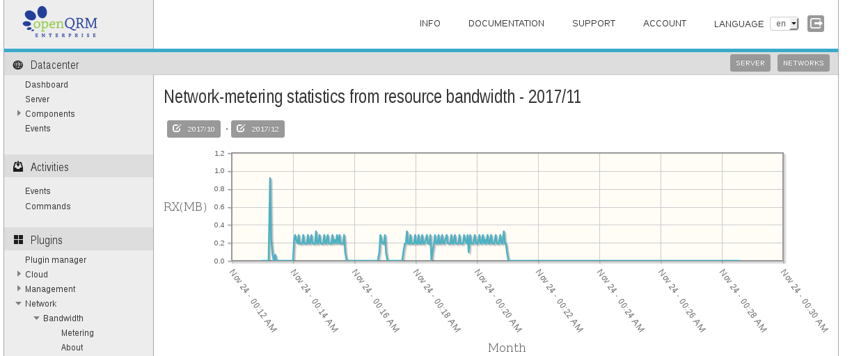
Task: Click the RX peak near 00:12 AM
Action: pyautogui.click(x=270, y=179)
